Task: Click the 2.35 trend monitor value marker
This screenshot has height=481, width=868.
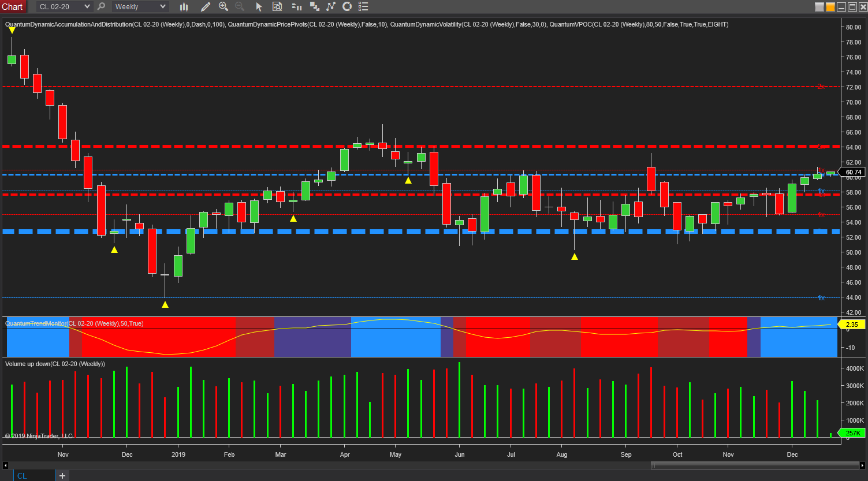Action: [x=851, y=325]
